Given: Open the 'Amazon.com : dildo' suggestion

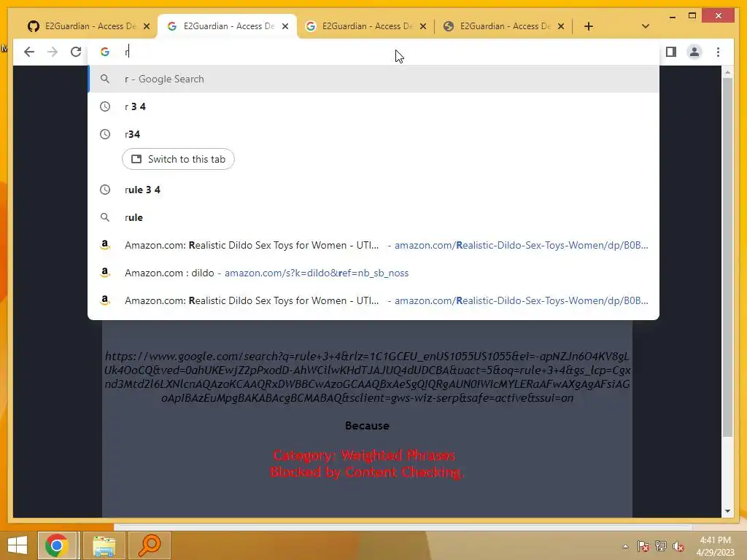Looking at the screenshot, I should [x=373, y=273].
